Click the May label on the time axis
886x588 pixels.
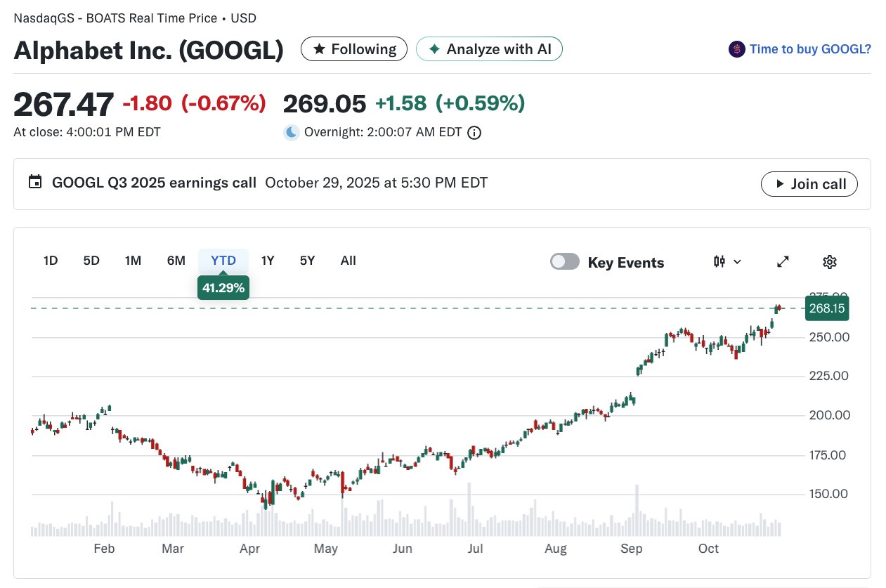(326, 549)
